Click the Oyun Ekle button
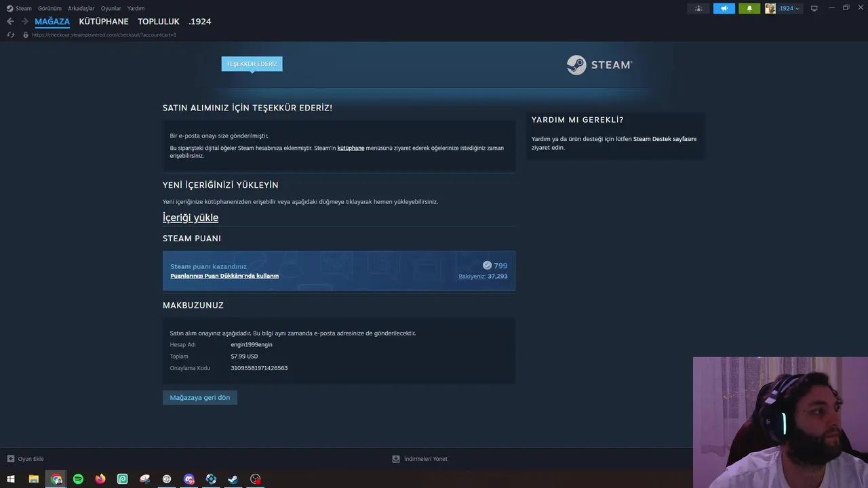The width and height of the screenshot is (868, 488). [25, 459]
